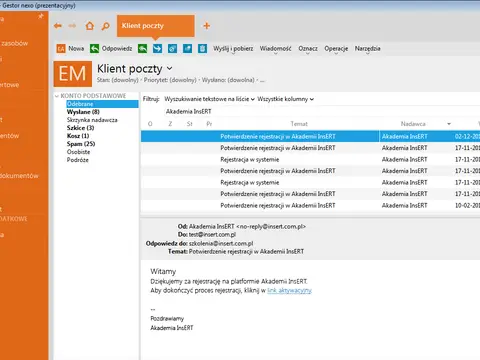This screenshot has width=480, height=360.
Task: Select Wysłane (8) folder
Action: 83,112
